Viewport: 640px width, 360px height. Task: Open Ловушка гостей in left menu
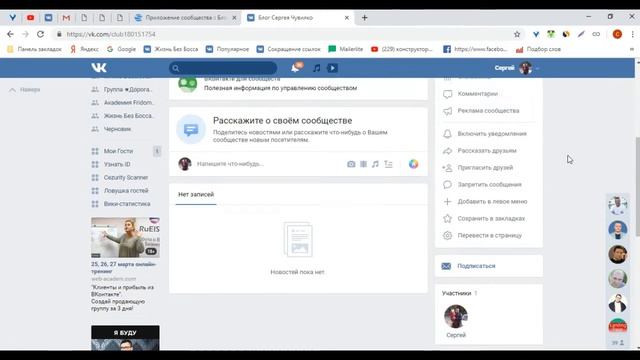[126, 191]
